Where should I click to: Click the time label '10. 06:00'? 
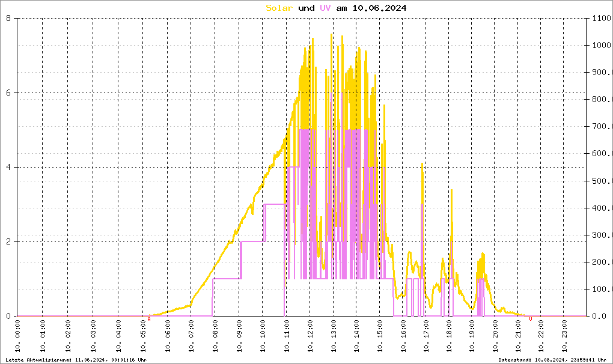point(168,336)
